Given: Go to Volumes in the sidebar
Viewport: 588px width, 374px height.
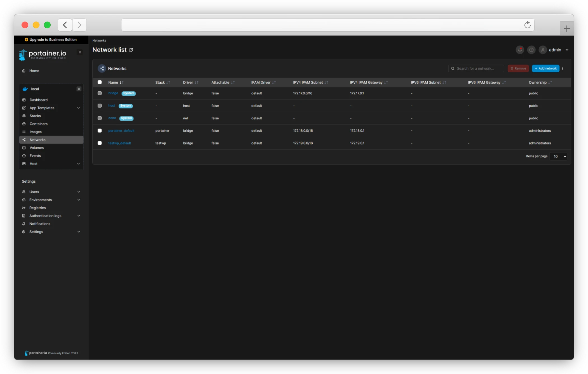Looking at the screenshot, I should 37,148.
